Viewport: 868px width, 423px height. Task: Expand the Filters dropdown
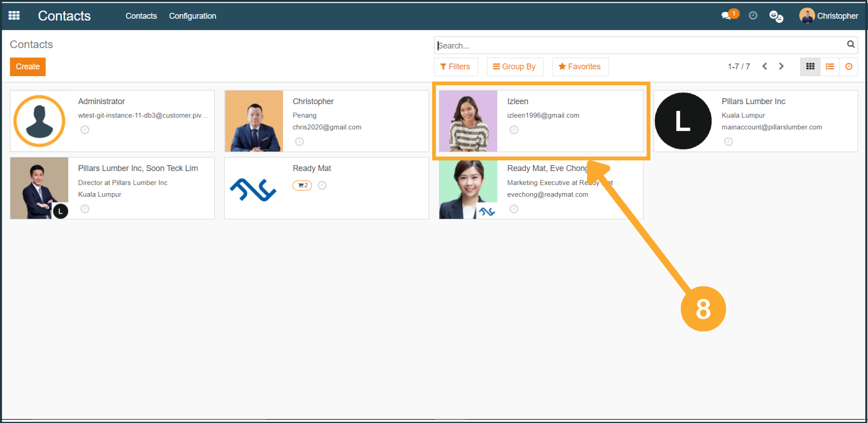(455, 67)
